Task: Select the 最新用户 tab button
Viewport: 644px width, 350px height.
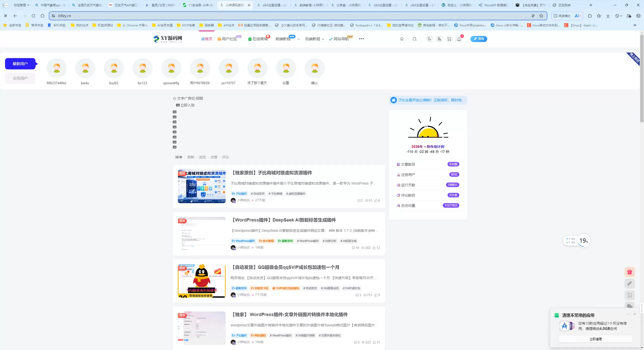Action: pyautogui.click(x=20, y=64)
